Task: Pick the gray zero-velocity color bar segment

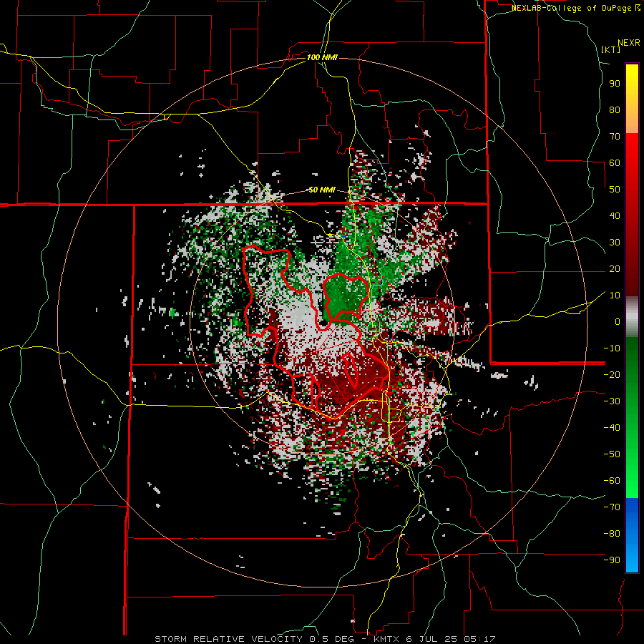Action: point(632,317)
